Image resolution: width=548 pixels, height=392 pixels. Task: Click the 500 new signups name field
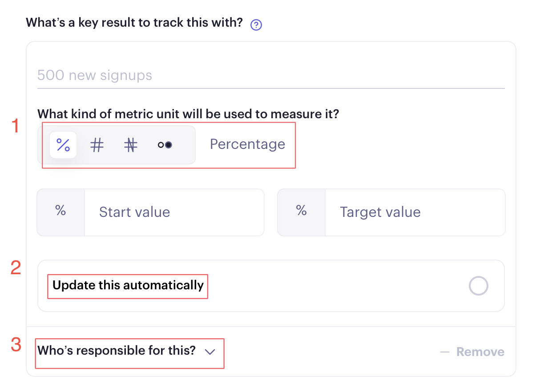(x=271, y=76)
